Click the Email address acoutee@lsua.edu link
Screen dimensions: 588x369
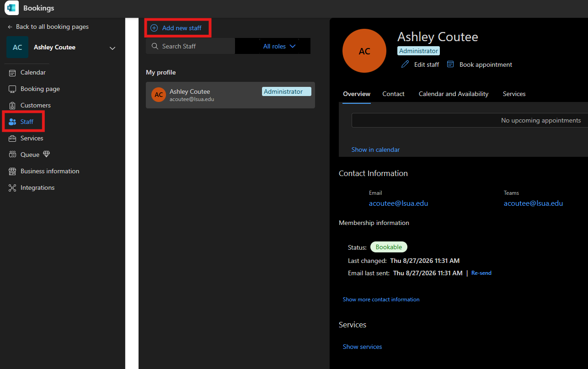(398, 203)
